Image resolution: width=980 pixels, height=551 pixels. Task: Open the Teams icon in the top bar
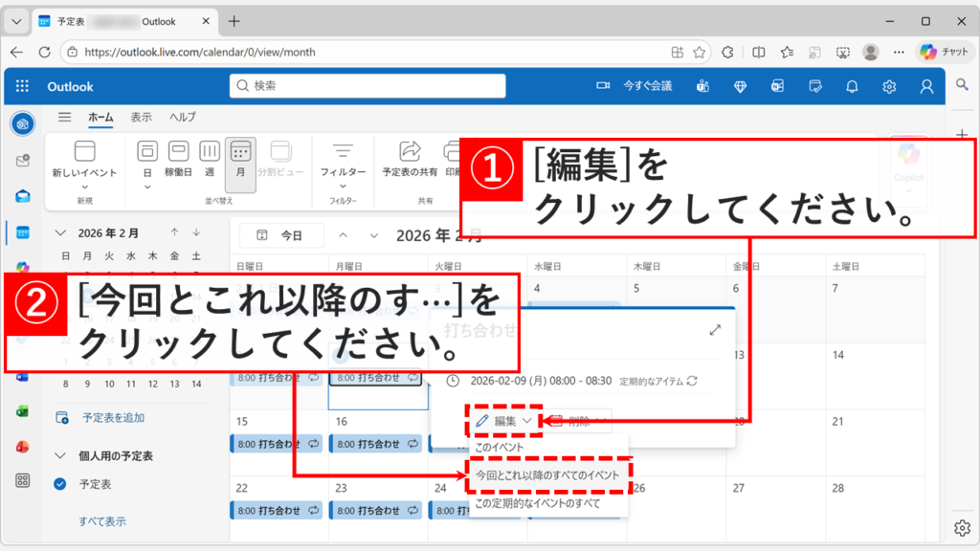[703, 86]
